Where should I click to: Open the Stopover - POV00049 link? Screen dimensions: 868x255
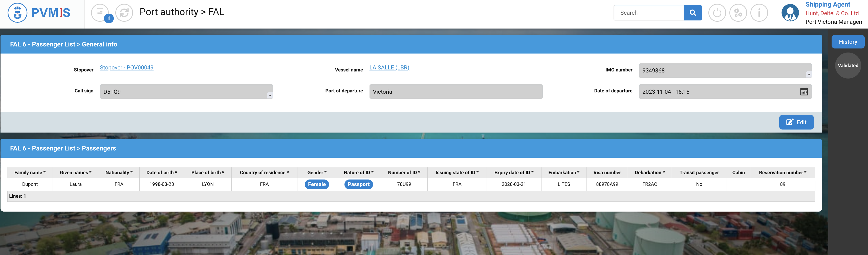(x=127, y=68)
